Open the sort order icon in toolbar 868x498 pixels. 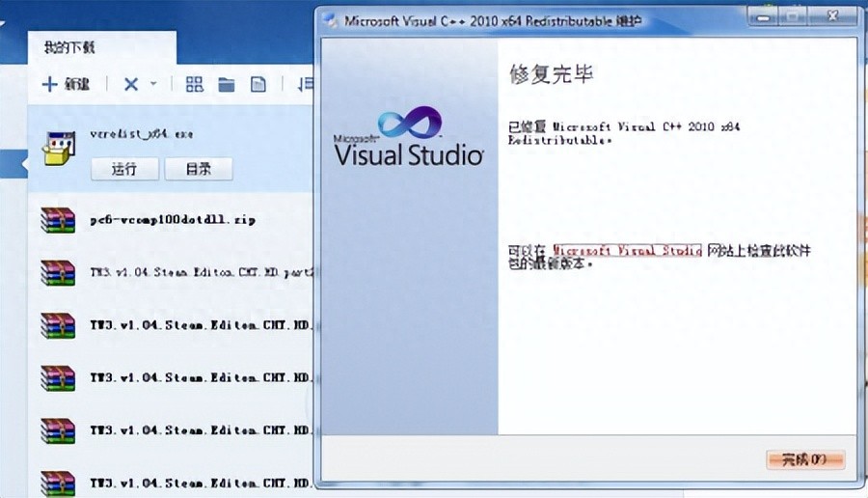(306, 85)
